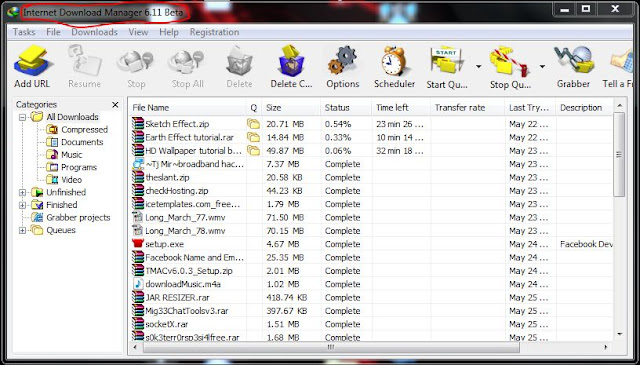Click the queue icon for Sketch Effect.zip

point(253,124)
